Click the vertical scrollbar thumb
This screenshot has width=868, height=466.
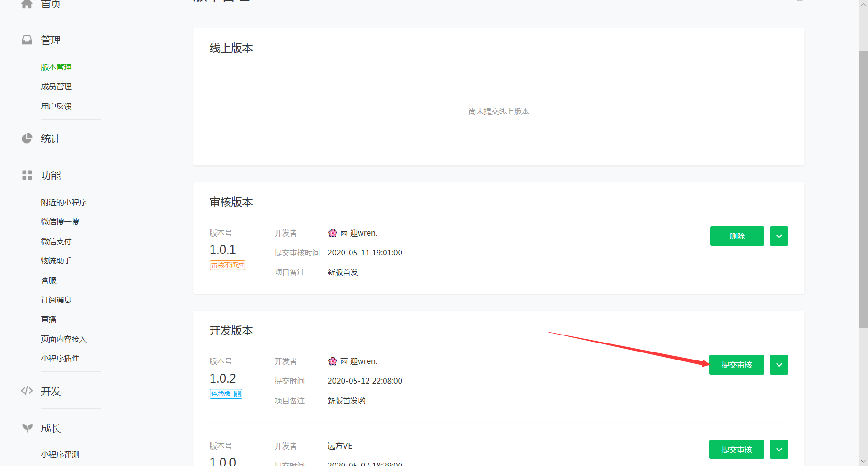[863, 189]
